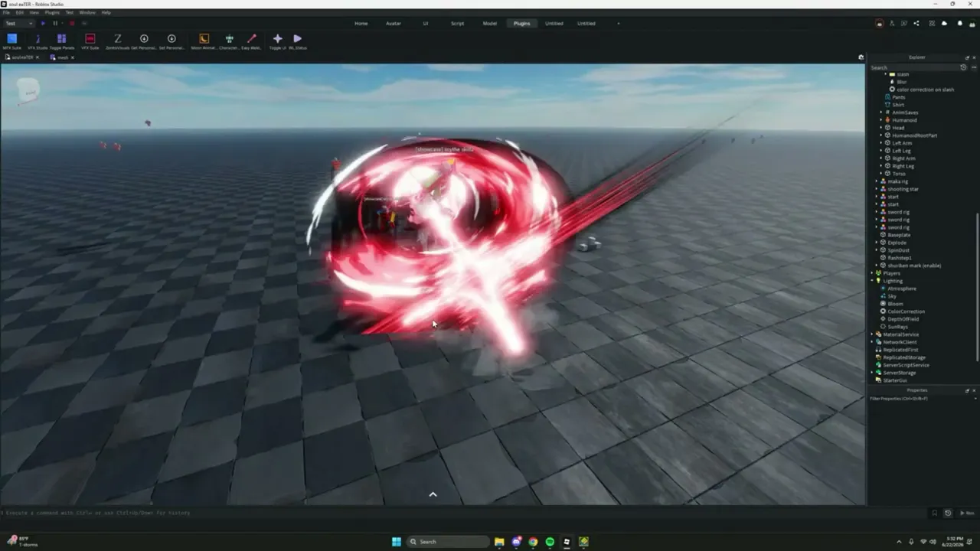The width and height of the screenshot is (980, 551).
Task: Open the Windows Start menu
Action: click(x=397, y=542)
